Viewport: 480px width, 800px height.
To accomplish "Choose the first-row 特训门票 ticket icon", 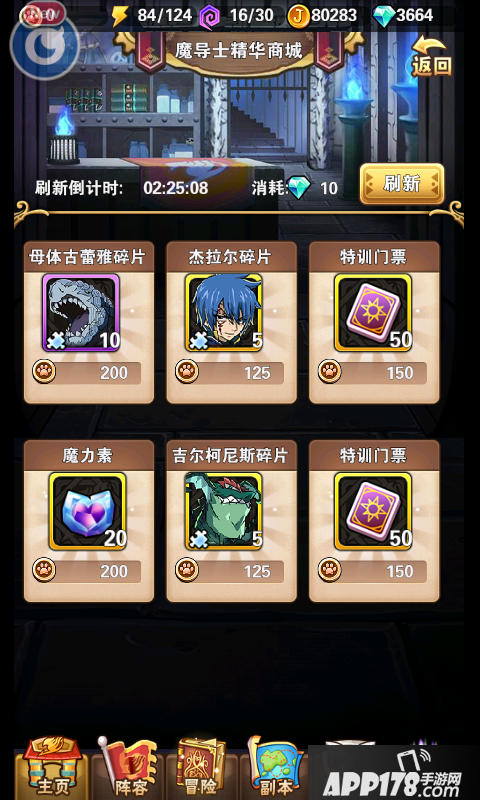I will click(x=373, y=312).
